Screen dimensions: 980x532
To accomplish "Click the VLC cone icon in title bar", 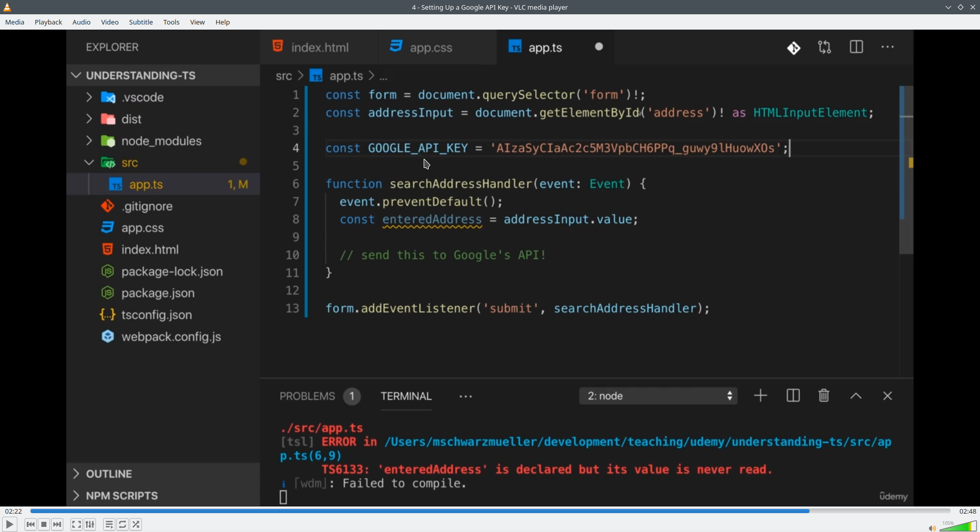I will pyautogui.click(x=7, y=7).
